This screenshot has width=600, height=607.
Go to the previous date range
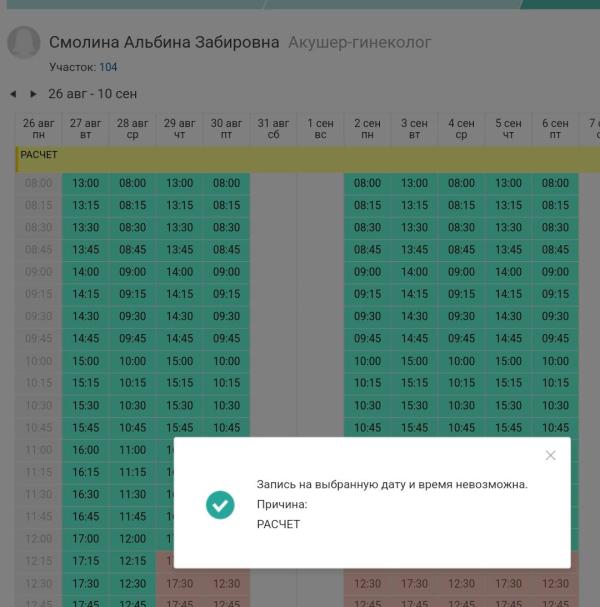click(13, 94)
